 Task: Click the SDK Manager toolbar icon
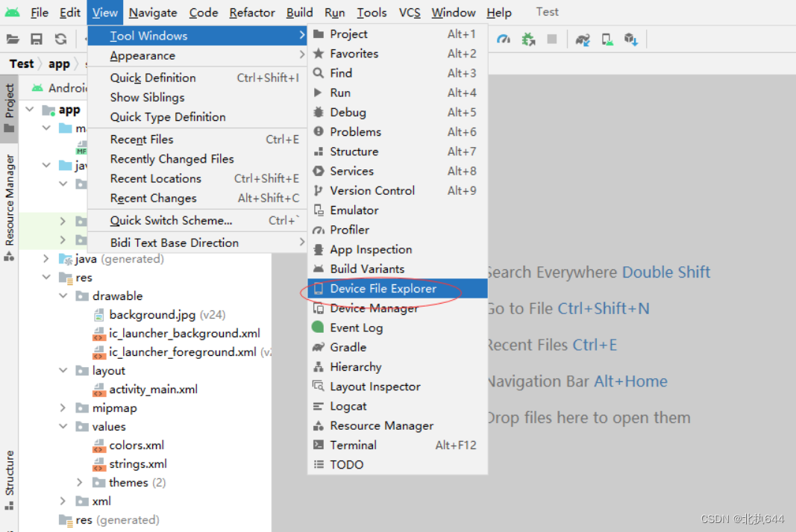pos(631,39)
